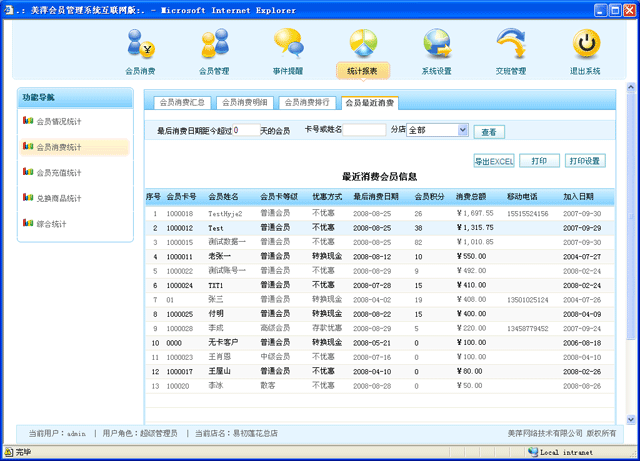Switch to the 会员消费汇总 tab
This screenshot has width=640, height=461.
coord(182,103)
